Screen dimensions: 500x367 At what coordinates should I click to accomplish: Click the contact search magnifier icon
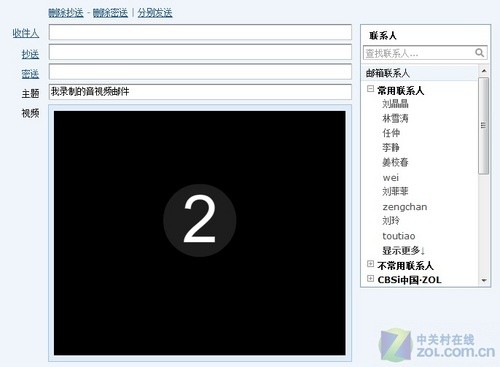tap(479, 53)
